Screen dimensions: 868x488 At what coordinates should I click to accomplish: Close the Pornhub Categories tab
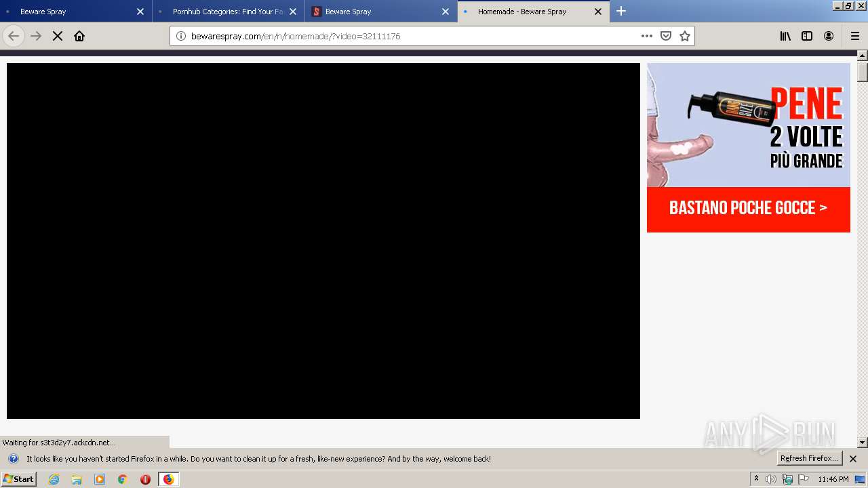[x=293, y=12]
